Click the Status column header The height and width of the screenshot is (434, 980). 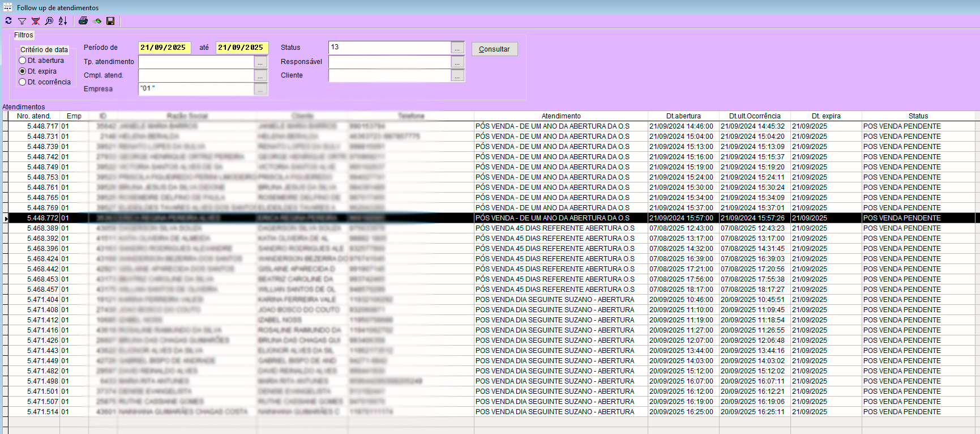tap(918, 116)
